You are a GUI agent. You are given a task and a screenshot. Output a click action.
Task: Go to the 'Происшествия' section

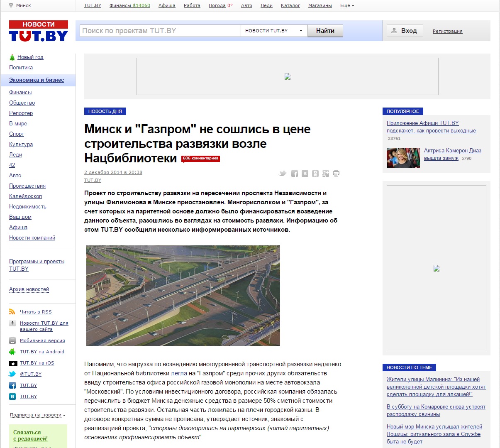(27, 186)
